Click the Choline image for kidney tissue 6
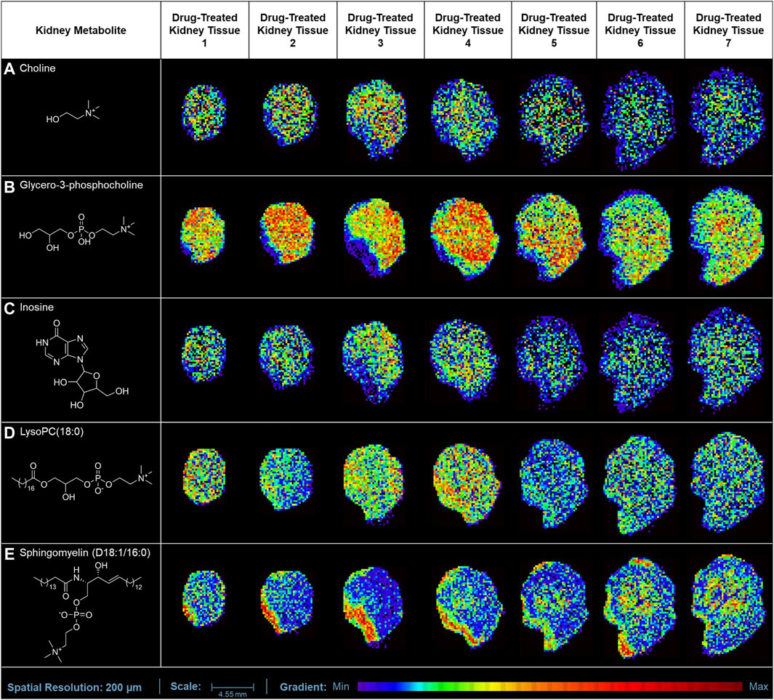Image resolution: width=774 pixels, height=700 pixels. pos(638,120)
